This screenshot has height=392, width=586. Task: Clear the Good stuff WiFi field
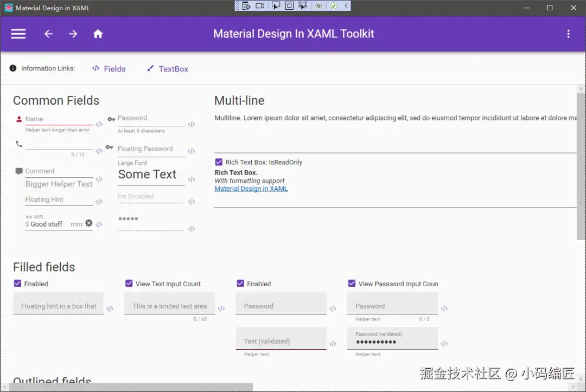pos(88,223)
